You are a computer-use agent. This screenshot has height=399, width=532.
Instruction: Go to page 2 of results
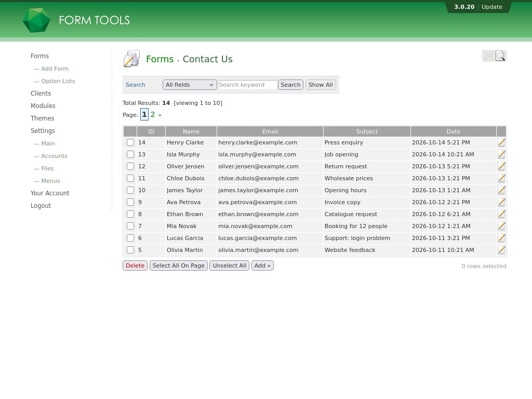[153, 115]
